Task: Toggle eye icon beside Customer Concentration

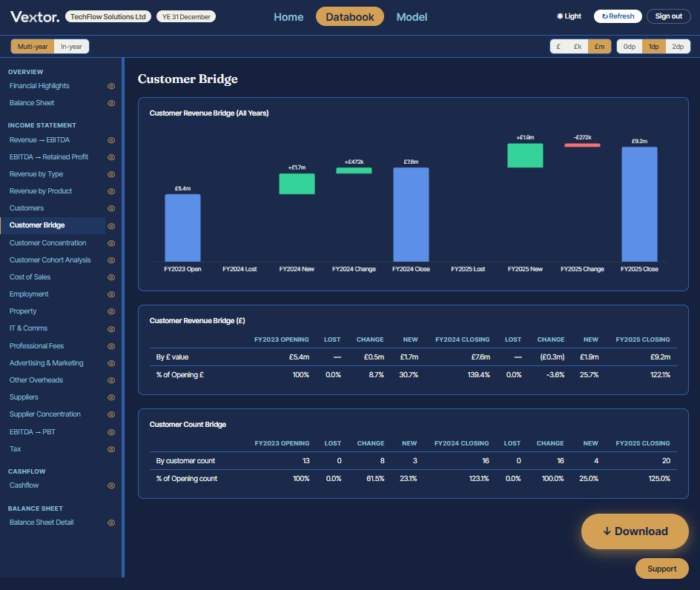Action: click(112, 243)
